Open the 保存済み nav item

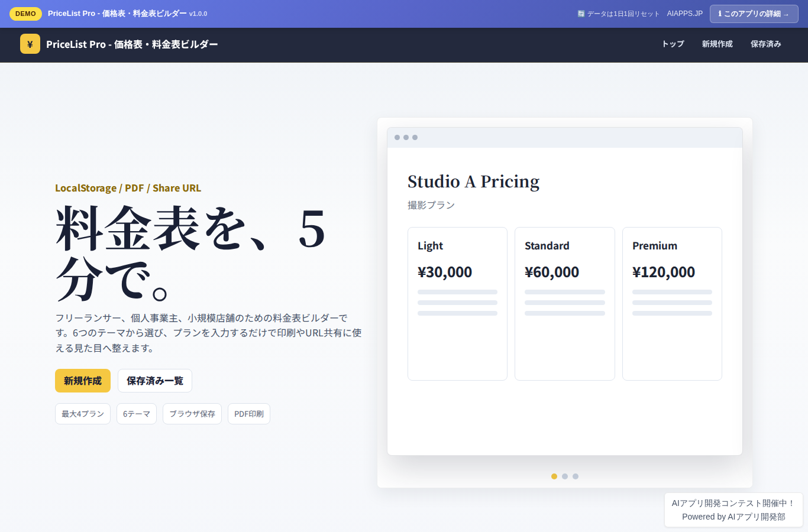766,44
